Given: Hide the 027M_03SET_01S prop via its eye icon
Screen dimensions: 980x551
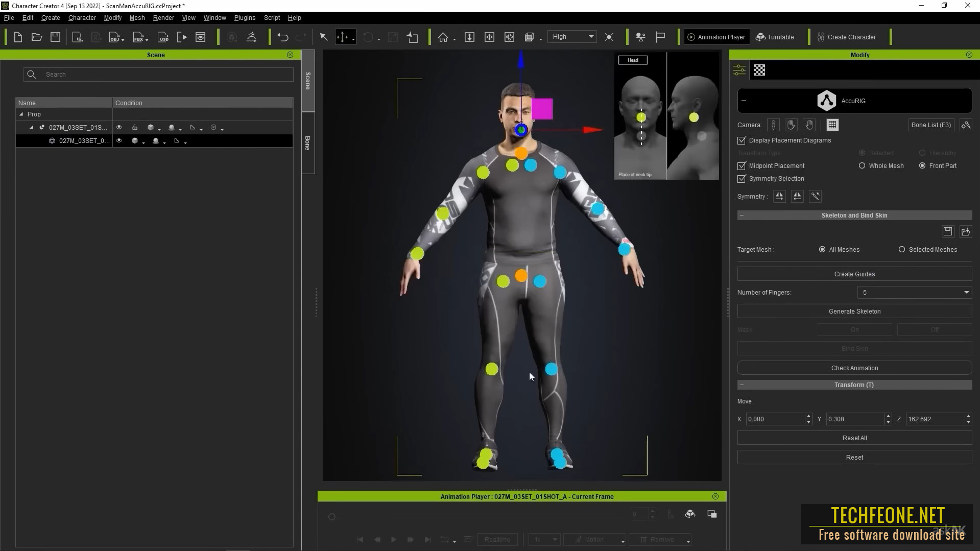Looking at the screenshot, I should tap(119, 127).
